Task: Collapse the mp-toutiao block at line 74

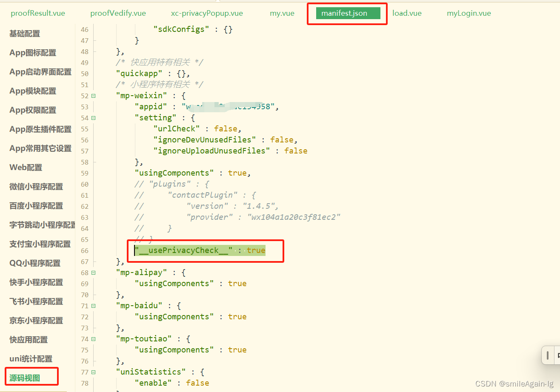Action: (x=94, y=339)
